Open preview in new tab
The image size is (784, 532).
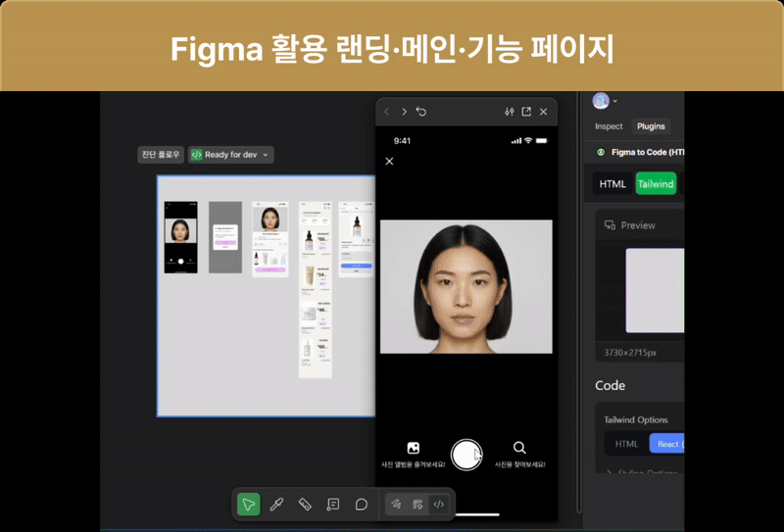point(526,112)
